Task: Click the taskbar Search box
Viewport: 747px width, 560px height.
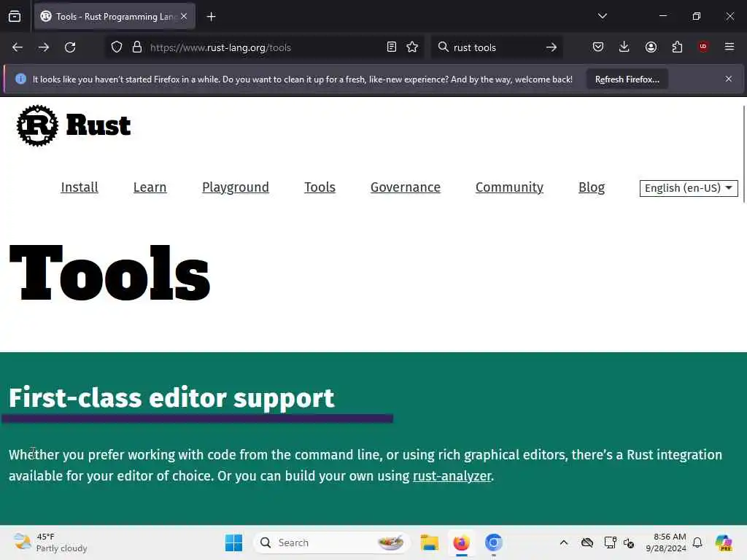Action: (331, 542)
